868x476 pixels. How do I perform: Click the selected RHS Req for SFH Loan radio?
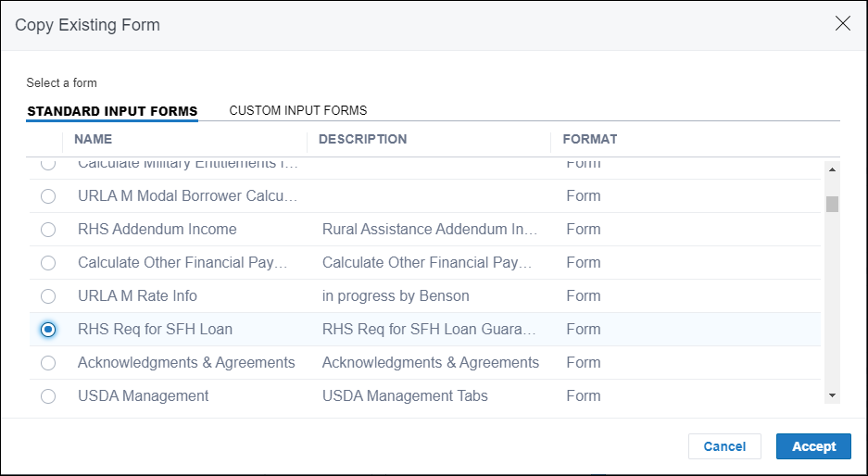pos(48,330)
